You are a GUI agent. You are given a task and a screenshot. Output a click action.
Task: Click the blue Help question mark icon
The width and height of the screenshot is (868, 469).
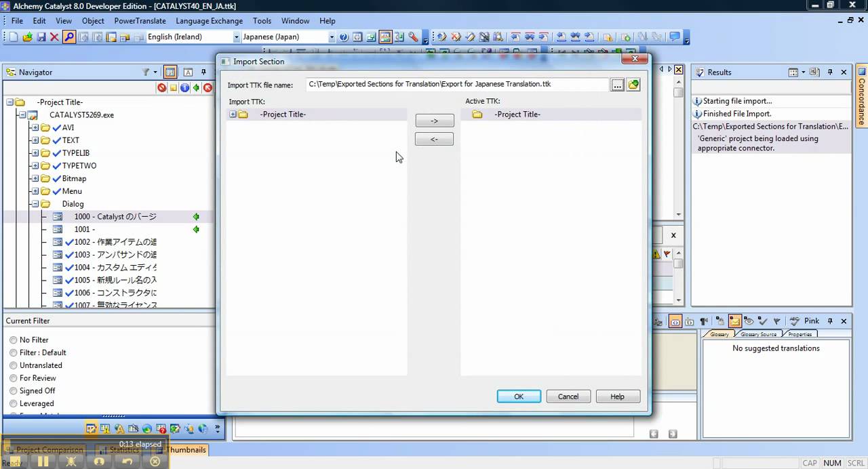click(343, 37)
